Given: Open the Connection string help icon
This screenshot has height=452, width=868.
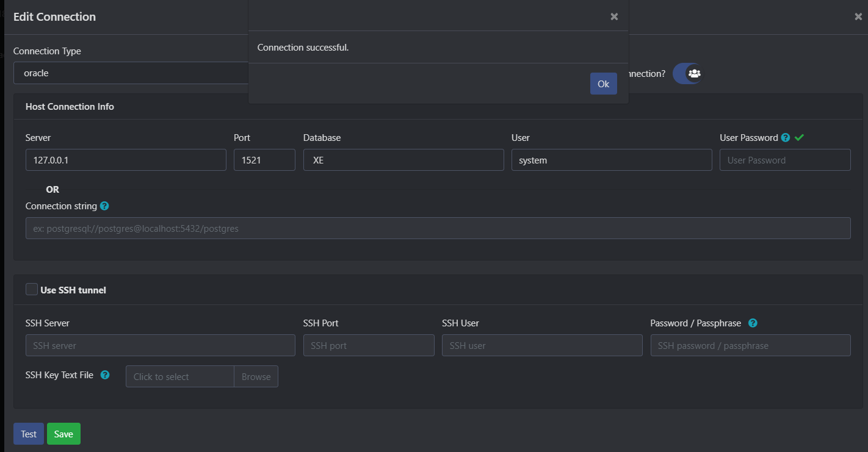Looking at the screenshot, I should [104, 206].
